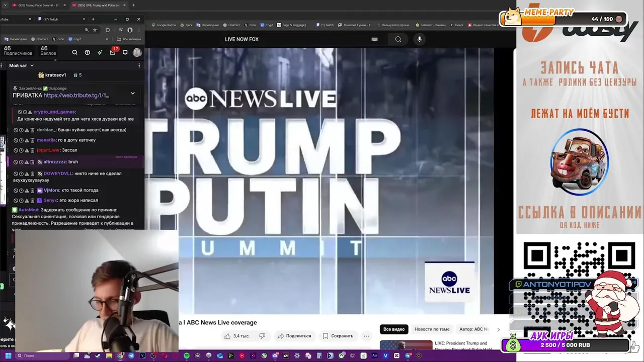Open Windows Start button
This screenshot has width=644, height=362.
coord(8,355)
